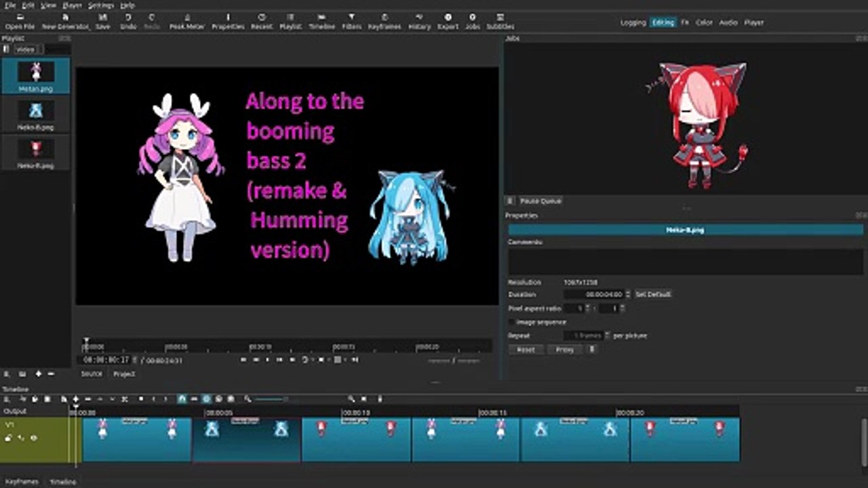Open the History panel

pyautogui.click(x=419, y=22)
